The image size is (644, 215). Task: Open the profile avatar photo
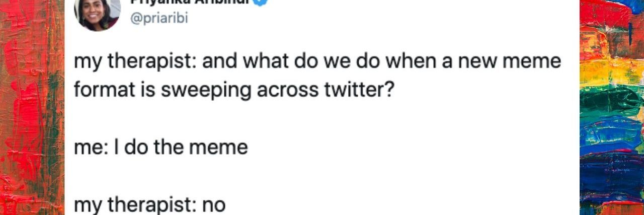[x=97, y=14]
